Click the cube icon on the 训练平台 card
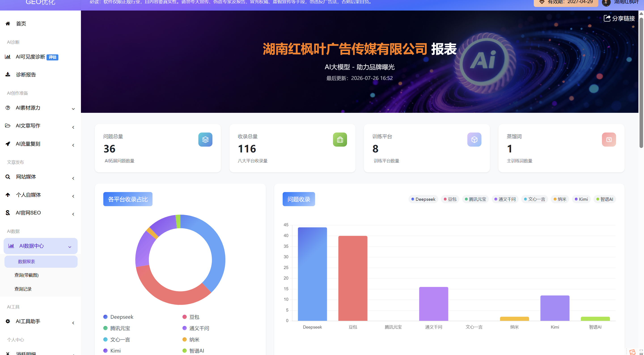The height and width of the screenshot is (355, 644). click(474, 140)
